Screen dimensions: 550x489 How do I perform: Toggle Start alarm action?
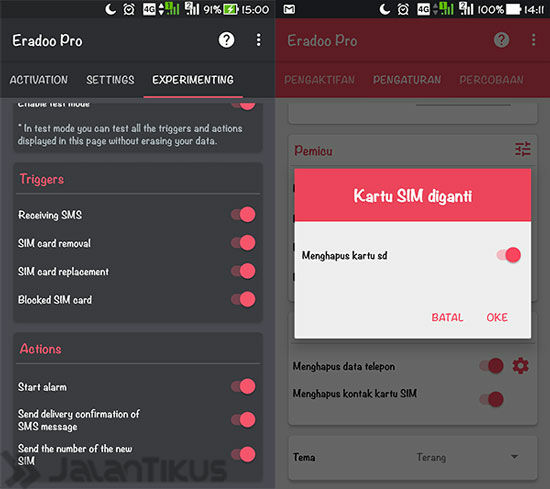point(243,387)
